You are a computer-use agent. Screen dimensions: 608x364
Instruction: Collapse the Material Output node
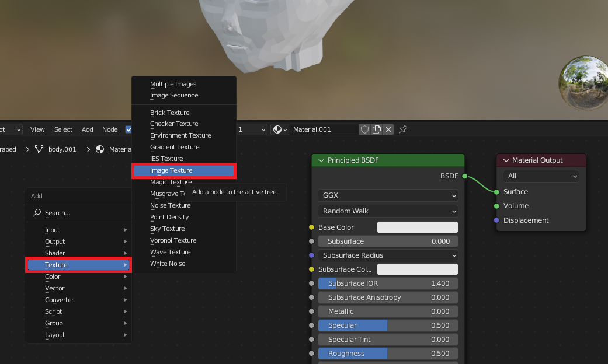click(x=505, y=160)
